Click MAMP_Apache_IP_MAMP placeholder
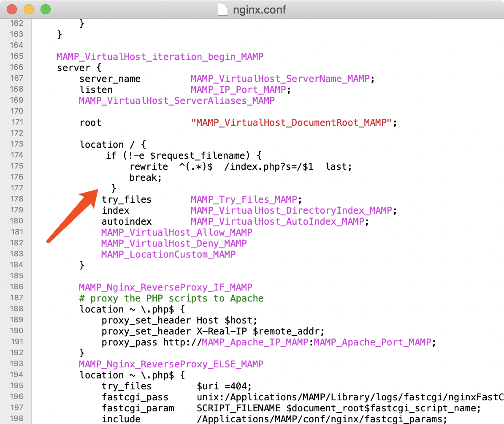504x424 pixels. (x=255, y=342)
